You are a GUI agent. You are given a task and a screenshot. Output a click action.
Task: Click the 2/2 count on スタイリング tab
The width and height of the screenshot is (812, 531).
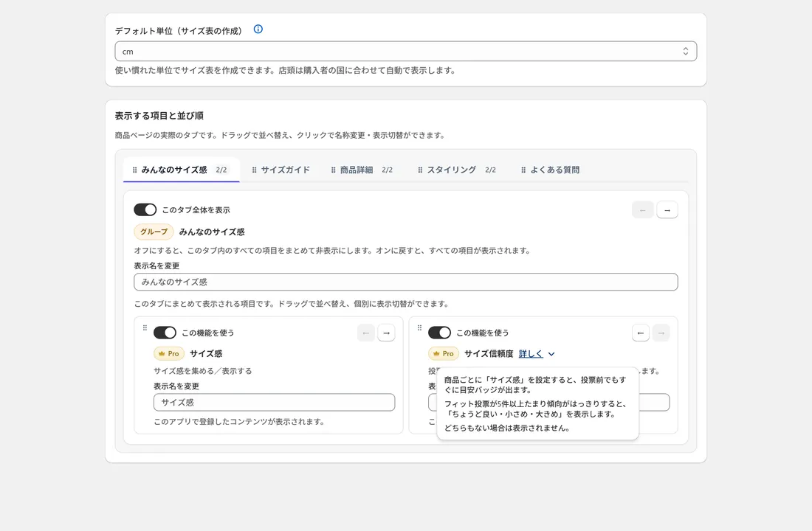pyautogui.click(x=490, y=170)
